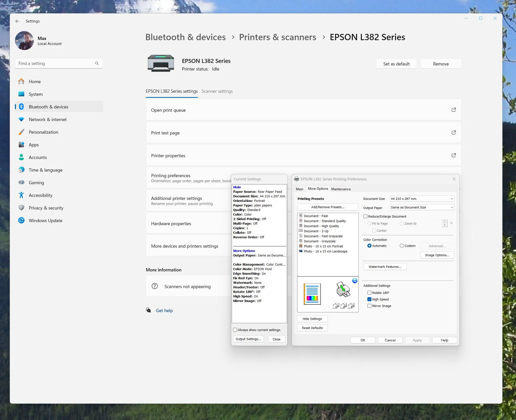Open Image Options button
Viewport: 516px width, 420px height.
437,255
